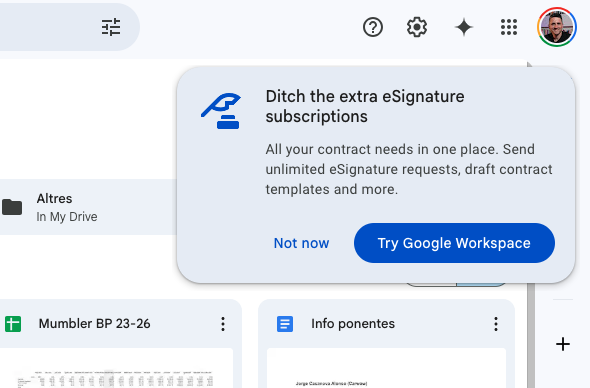The width and height of the screenshot is (590, 388).
Task: Click the Altres folder icon
Action: tap(12, 207)
